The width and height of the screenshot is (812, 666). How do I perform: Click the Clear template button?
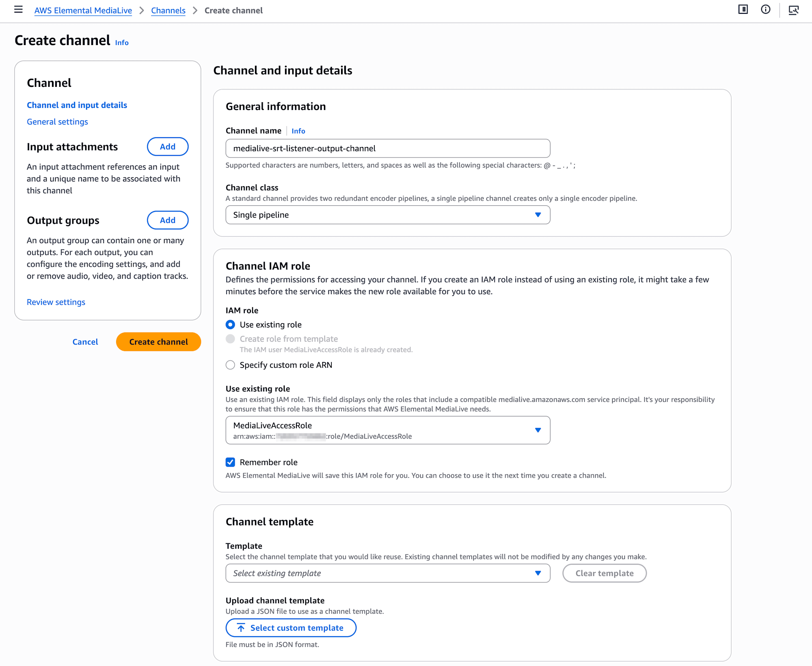pyautogui.click(x=604, y=573)
